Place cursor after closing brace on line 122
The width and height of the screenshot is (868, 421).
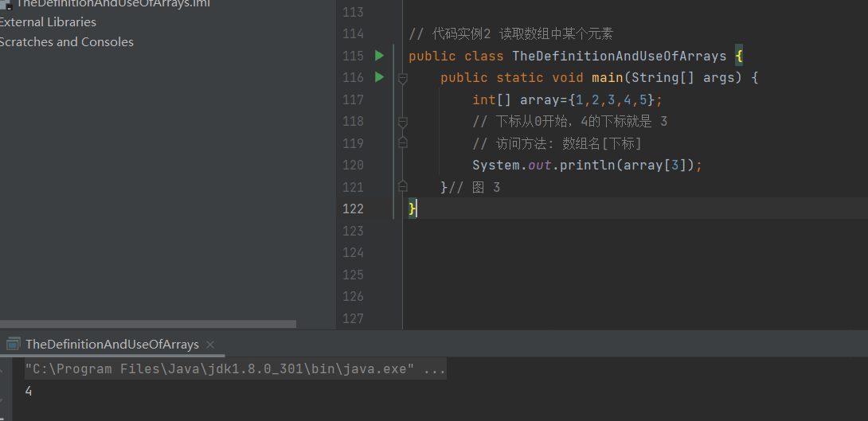point(416,209)
